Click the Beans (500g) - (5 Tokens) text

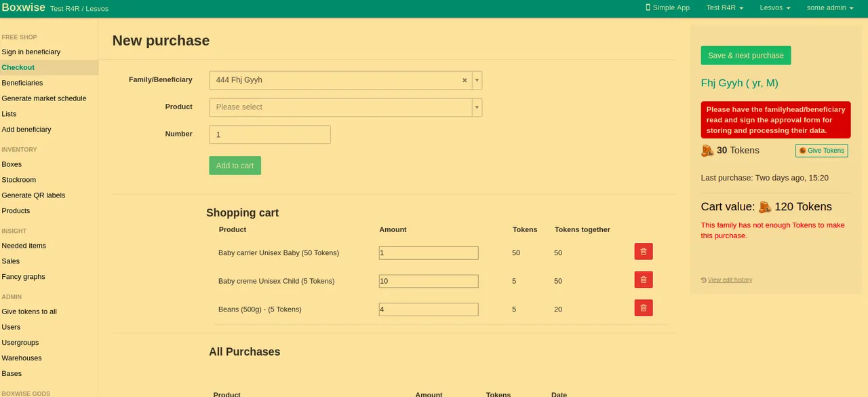point(260,309)
